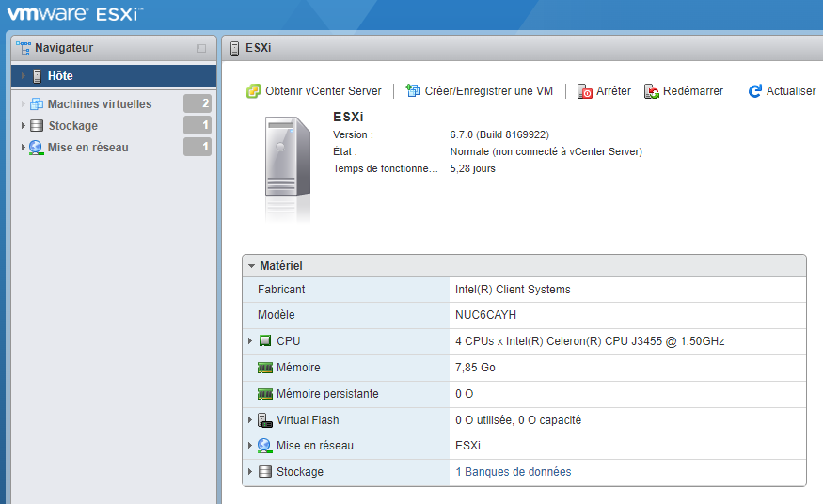Click the CPU value 4 CPUs x Intel Celeron
The width and height of the screenshot is (823, 504).
click(x=590, y=341)
